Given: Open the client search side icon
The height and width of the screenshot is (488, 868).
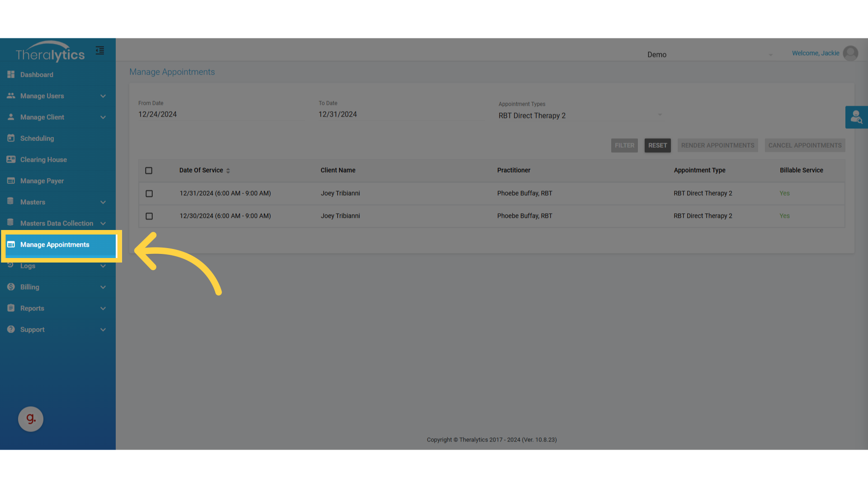Looking at the screenshot, I should (856, 117).
